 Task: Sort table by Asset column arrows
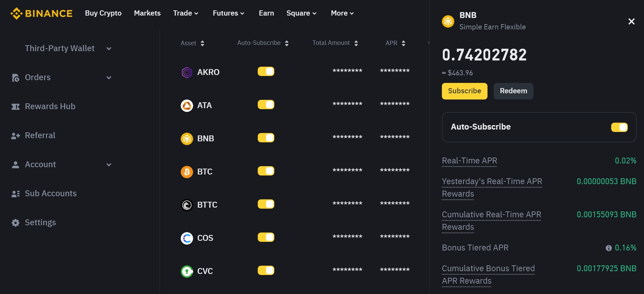pyautogui.click(x=202, y=43)
